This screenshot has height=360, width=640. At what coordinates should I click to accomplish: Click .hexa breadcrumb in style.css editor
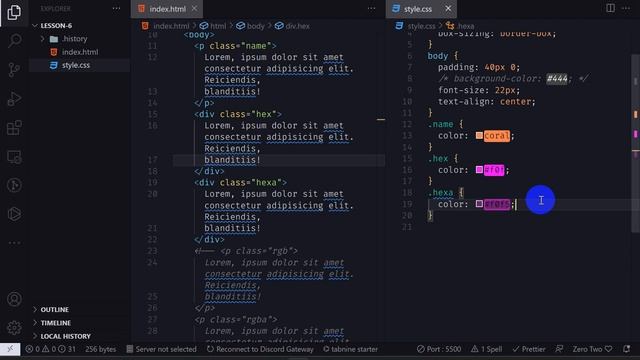point(461,26)
